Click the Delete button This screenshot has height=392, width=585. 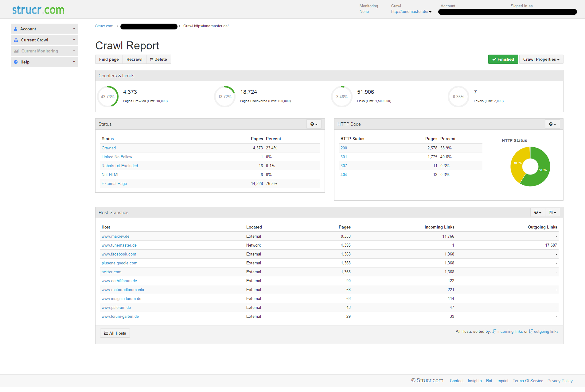[158, 59]
